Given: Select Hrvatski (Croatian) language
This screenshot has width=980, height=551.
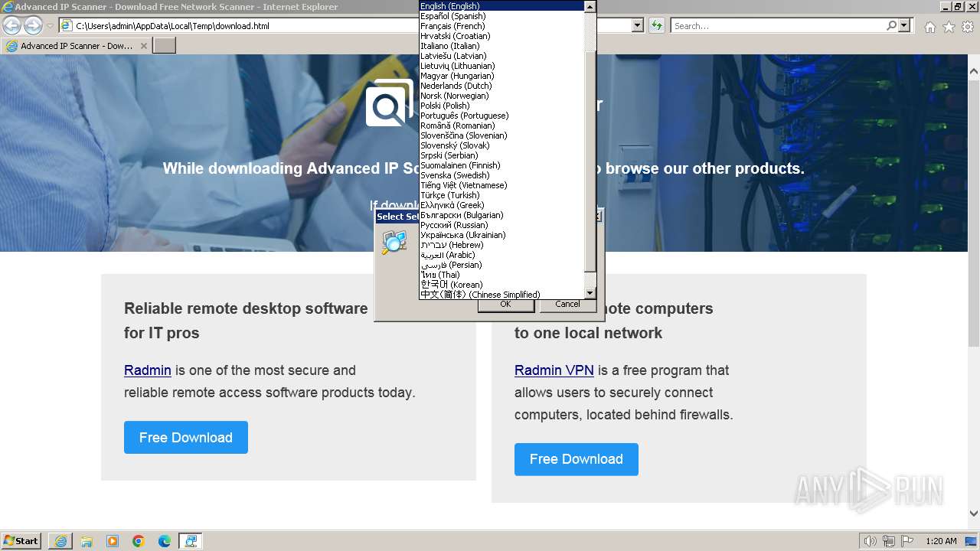Looking at the screenshot, I should pyautogui.click(x=501, y=36).
